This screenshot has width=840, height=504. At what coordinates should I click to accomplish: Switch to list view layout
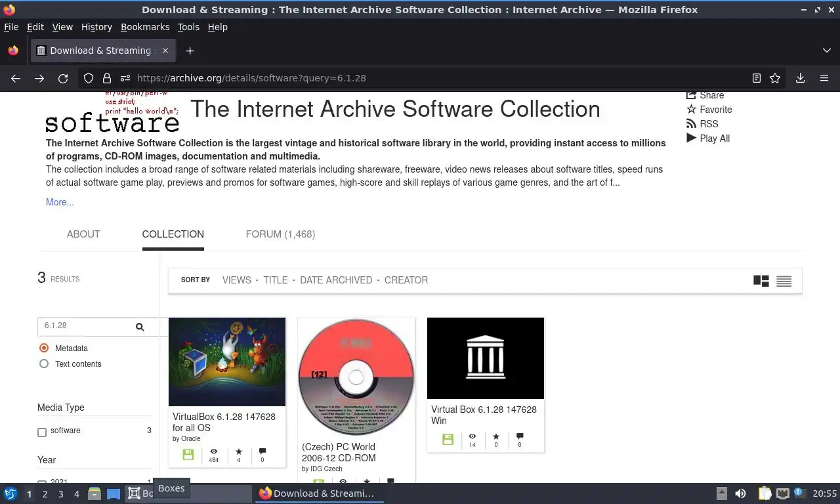tap(784, 281)
